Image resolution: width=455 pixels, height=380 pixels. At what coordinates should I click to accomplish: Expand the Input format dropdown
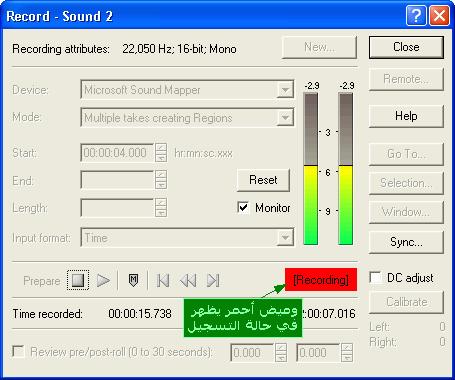tap(285, 238)
